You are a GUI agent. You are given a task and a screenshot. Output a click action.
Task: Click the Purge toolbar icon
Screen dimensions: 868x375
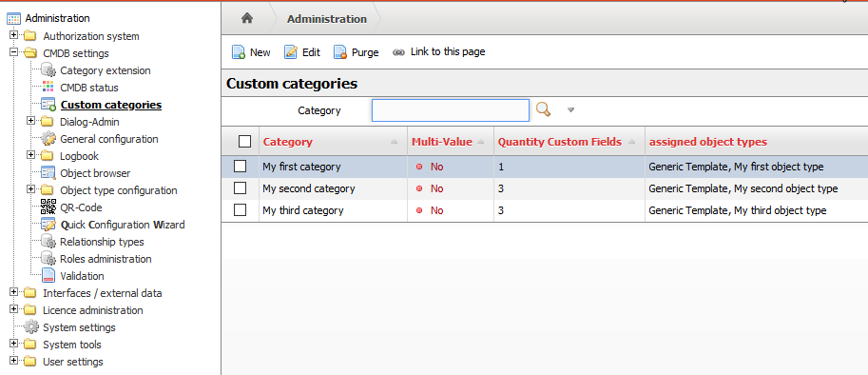tap(340, 52)
